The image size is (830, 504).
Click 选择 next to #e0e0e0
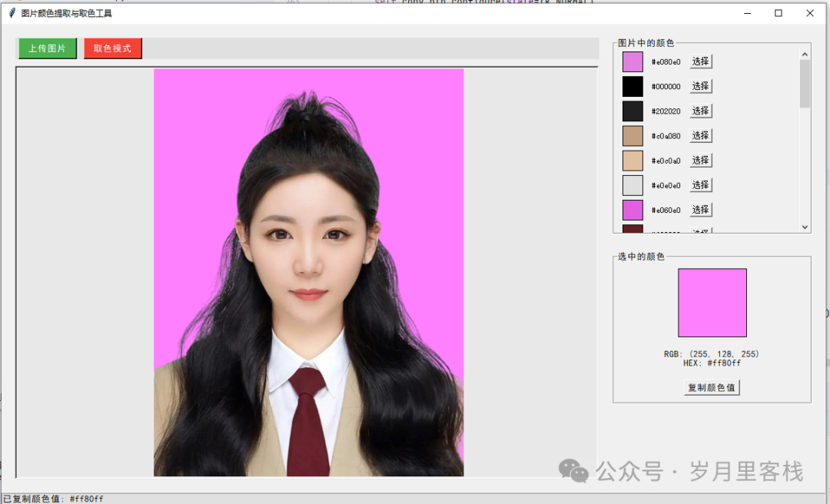click(x=700, y=184)
